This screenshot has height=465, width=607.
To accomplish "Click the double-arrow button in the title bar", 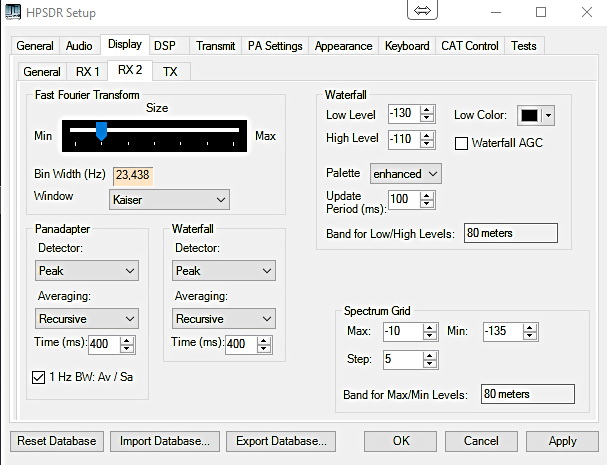I will click(422, 10).
